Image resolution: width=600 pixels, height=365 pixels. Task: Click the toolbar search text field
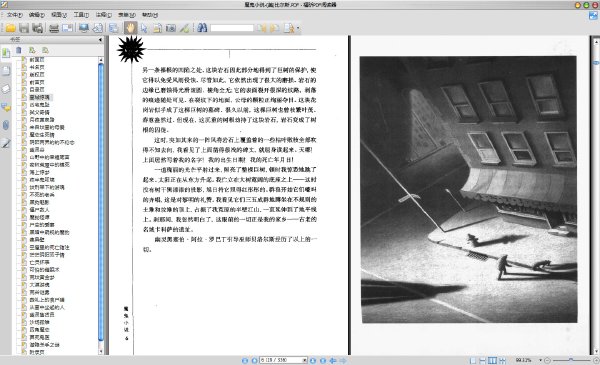tap(232, 28)
